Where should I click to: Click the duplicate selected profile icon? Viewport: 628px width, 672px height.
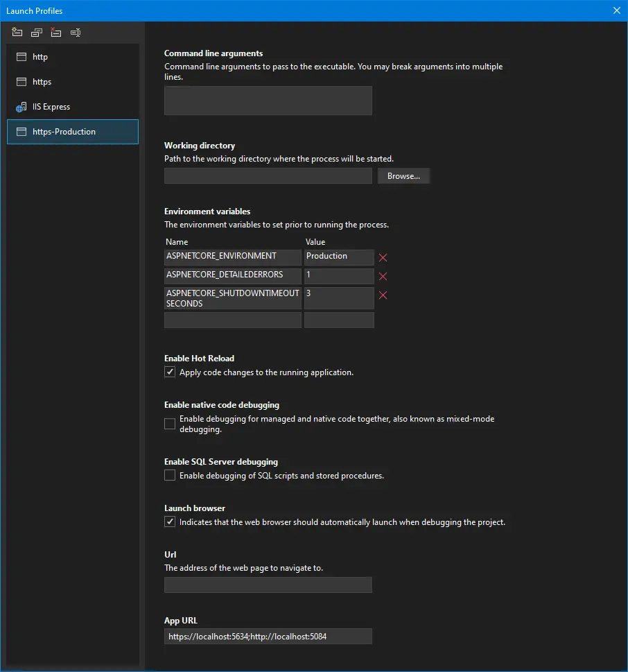point(37,33)
